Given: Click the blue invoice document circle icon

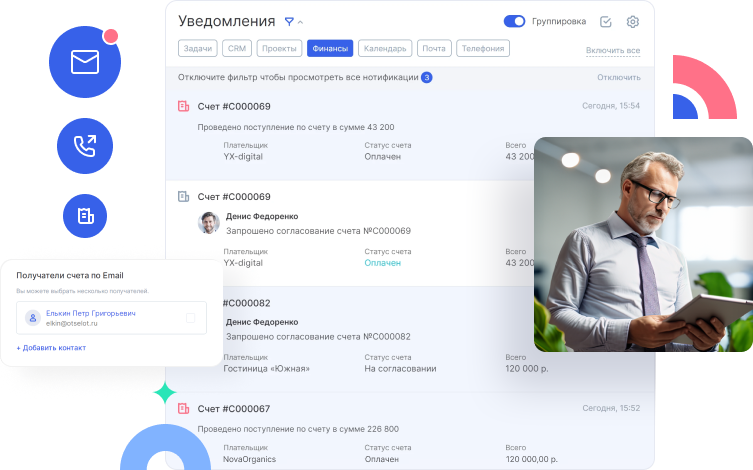Looking at the screenshot, I should point(85,216).
